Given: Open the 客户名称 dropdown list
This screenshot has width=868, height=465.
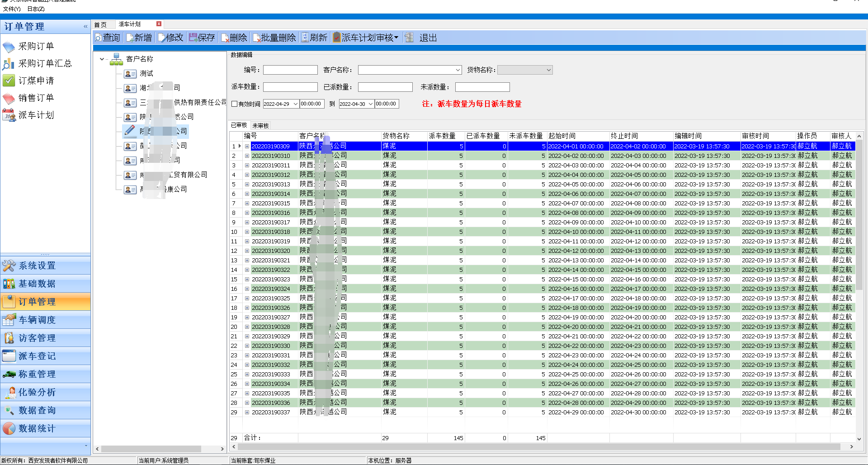Looking at the screenshot, I should tap(458, 70).
